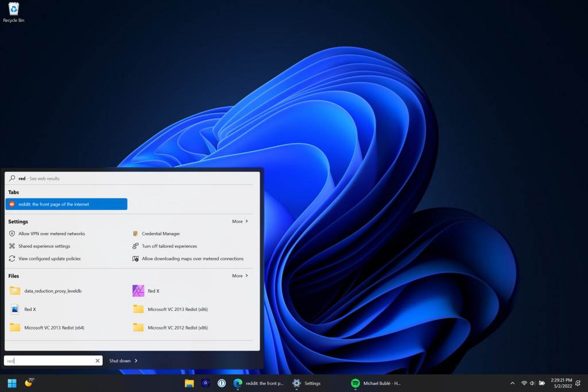Image resolution: width=588 pixels, height=392 pixels.
Task: Click the Windows Start button
Action: 11,383
